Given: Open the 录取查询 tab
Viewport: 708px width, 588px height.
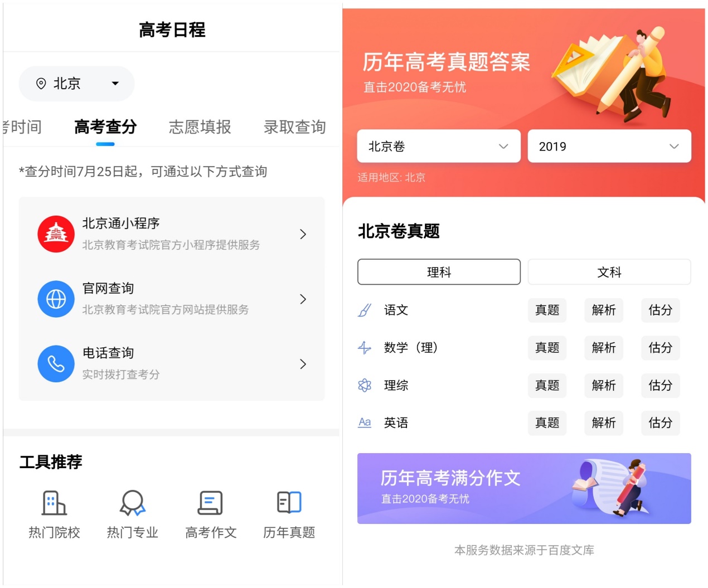Looking at the screenshot, I should [295, 127].
